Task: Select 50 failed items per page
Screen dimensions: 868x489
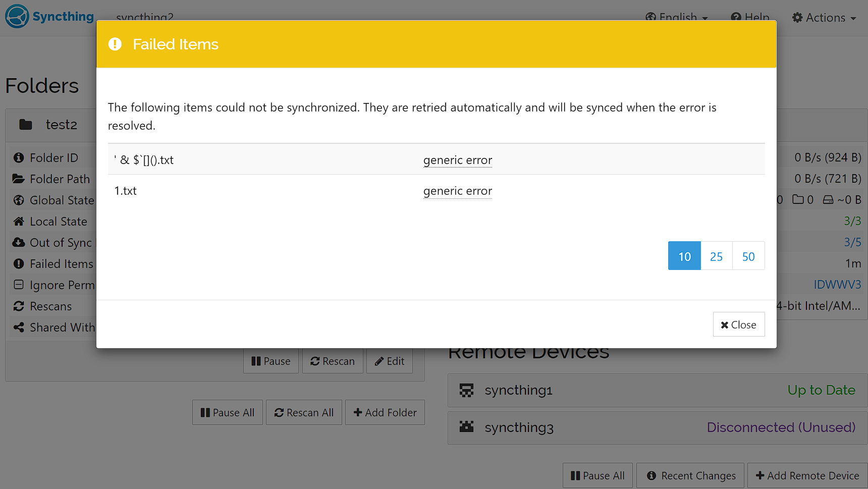Action: 748,256
